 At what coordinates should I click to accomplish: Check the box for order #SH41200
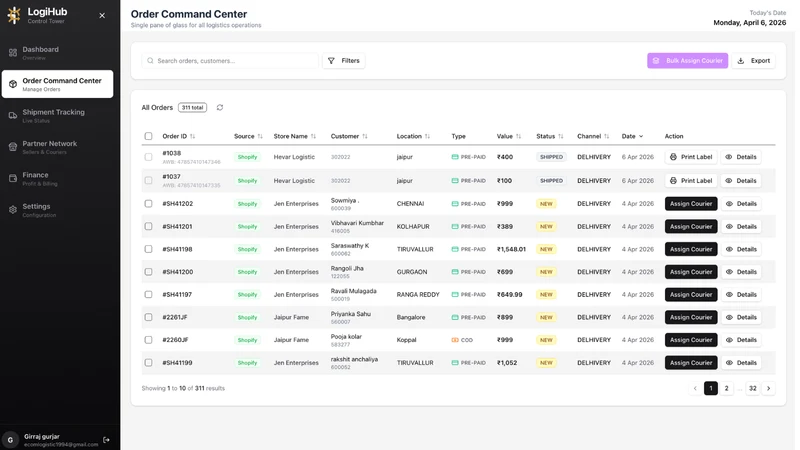[x=148, y=272]
